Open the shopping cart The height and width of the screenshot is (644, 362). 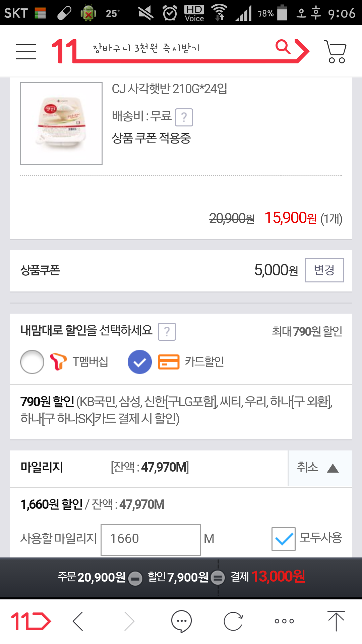tap(335, 52)
